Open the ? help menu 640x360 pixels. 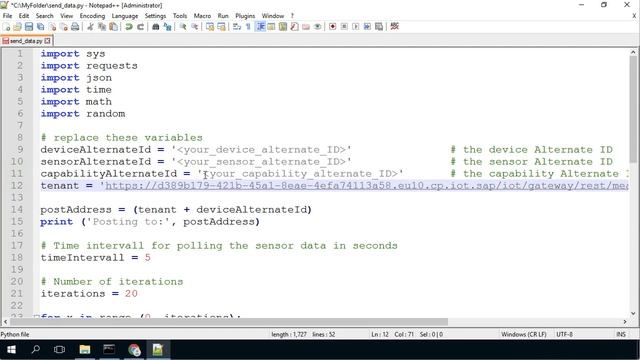coord(292,16)
